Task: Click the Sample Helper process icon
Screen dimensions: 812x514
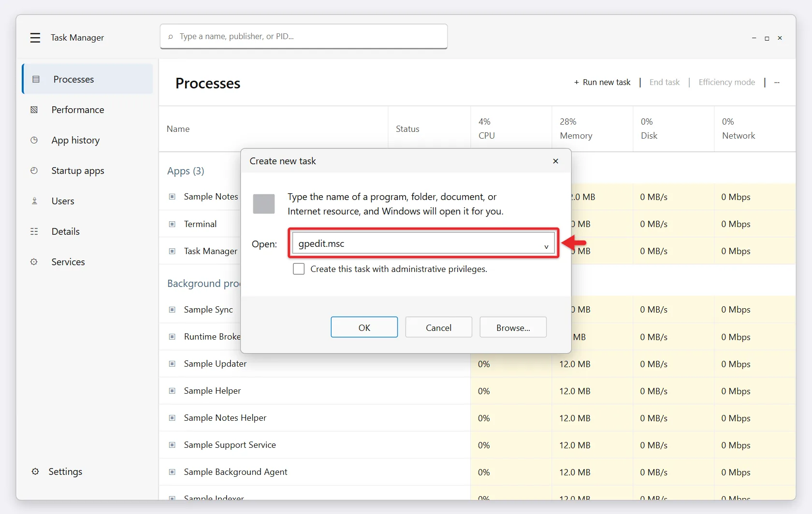Action: 172,391
